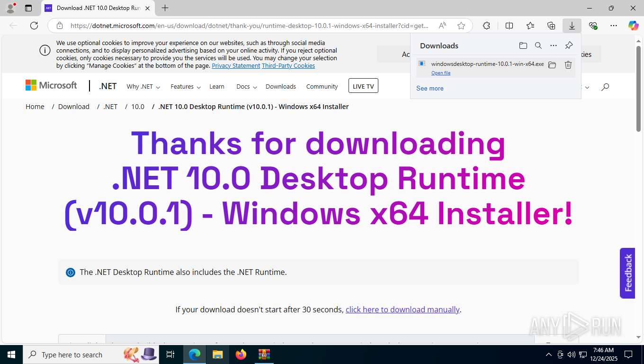Screen dimensions: 644x364
Task: Click the info icon in runtime notice
Action: [x=71, y=273]
